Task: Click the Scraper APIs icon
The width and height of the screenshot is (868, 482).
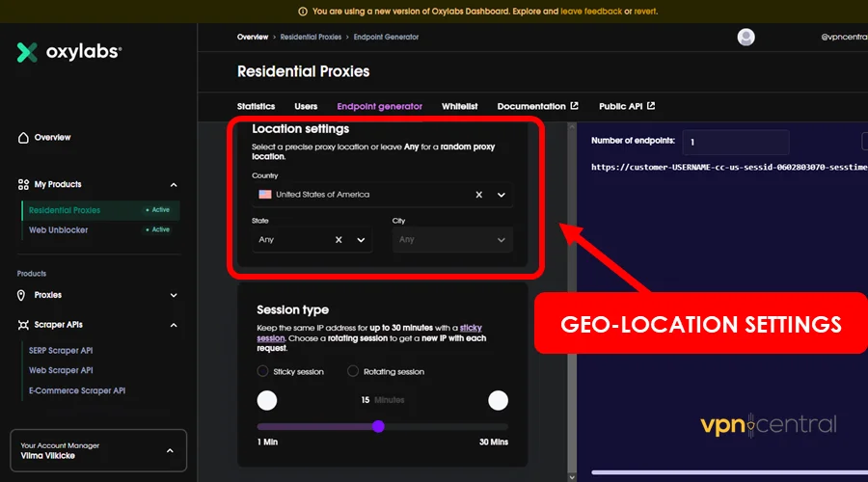Action: (x=23, y=325)
